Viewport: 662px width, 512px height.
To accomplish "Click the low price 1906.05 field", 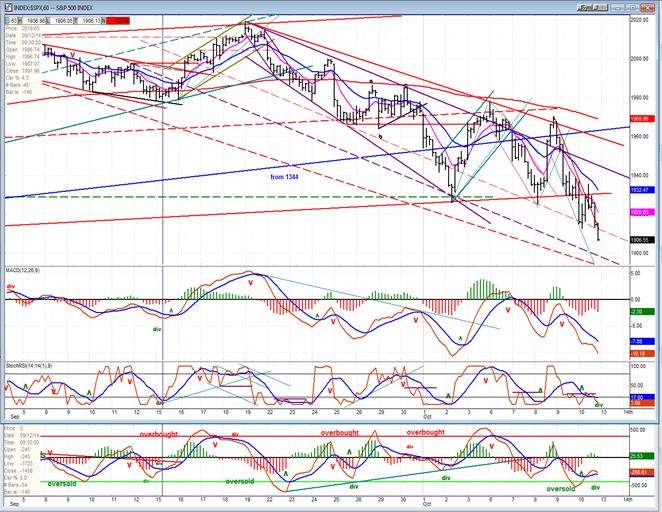I will [x=60, y=21].
